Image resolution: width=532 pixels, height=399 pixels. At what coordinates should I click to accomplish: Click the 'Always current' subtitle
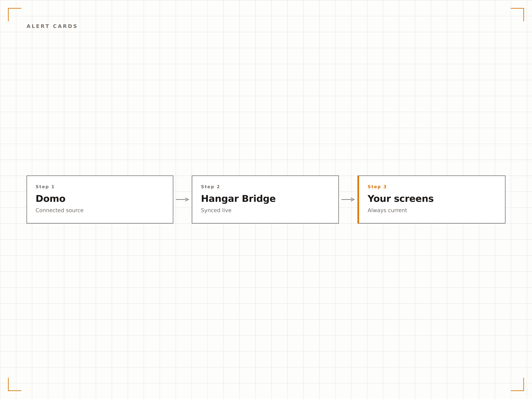[x=387, y=210]
